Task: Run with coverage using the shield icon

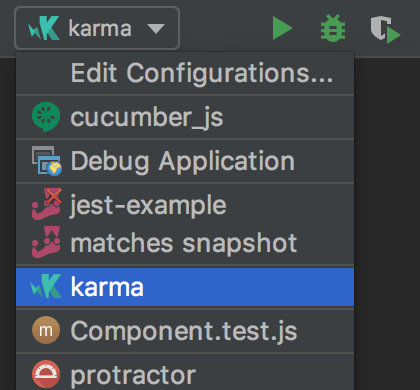Action: click(x=385, y=30)
